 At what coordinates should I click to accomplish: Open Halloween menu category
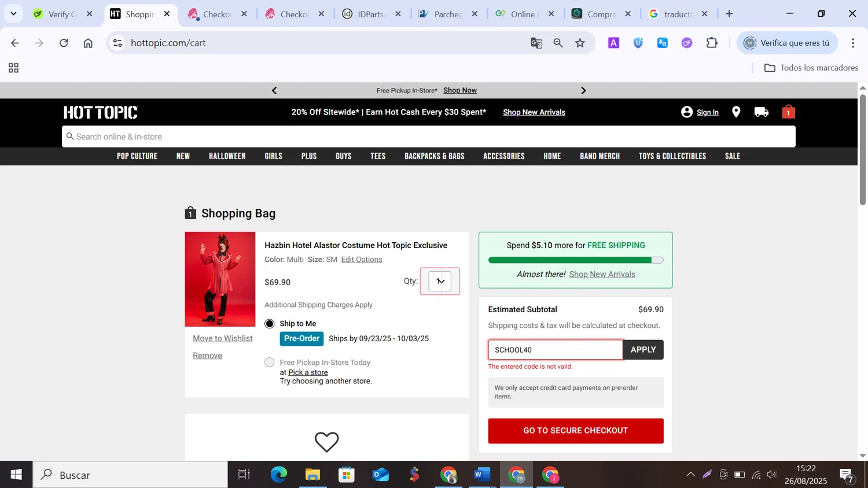click(x=227, y=156)
